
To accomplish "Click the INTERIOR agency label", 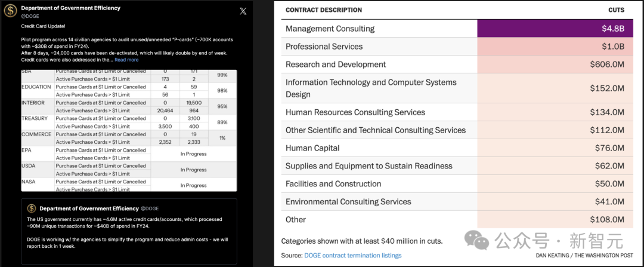I will click(x=33, y=102).
